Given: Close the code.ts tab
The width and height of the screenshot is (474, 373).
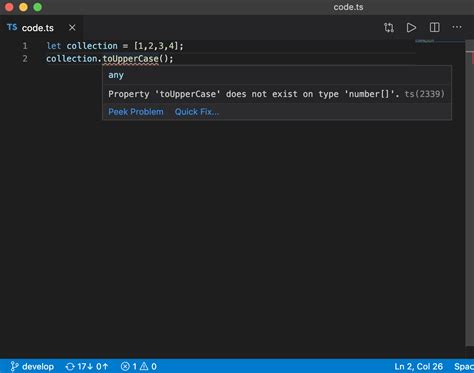Looking at the screenshot, I should [x=72, y=28].
